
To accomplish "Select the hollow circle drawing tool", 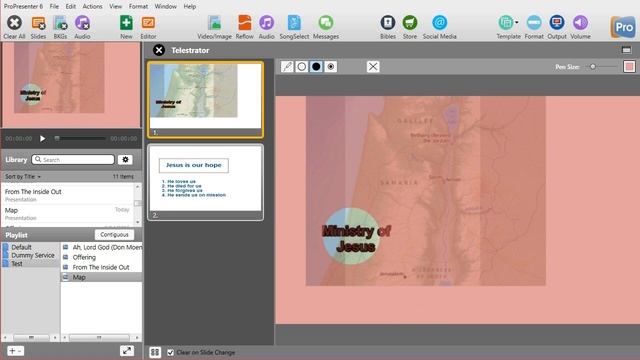I will pos(302,67).
